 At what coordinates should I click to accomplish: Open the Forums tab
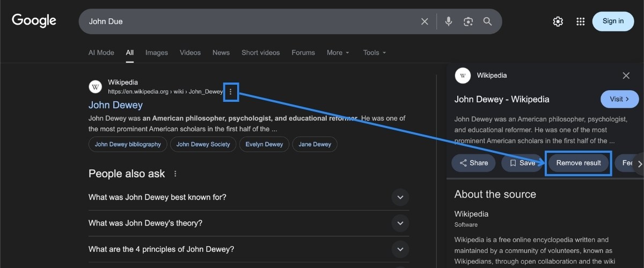303,53
